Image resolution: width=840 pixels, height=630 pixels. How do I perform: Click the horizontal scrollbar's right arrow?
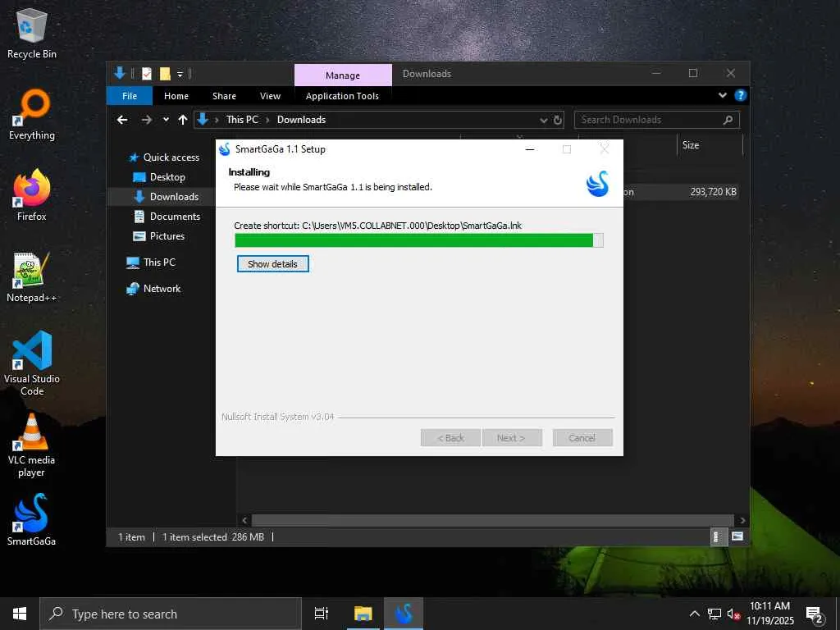click(x=742, y=520)
